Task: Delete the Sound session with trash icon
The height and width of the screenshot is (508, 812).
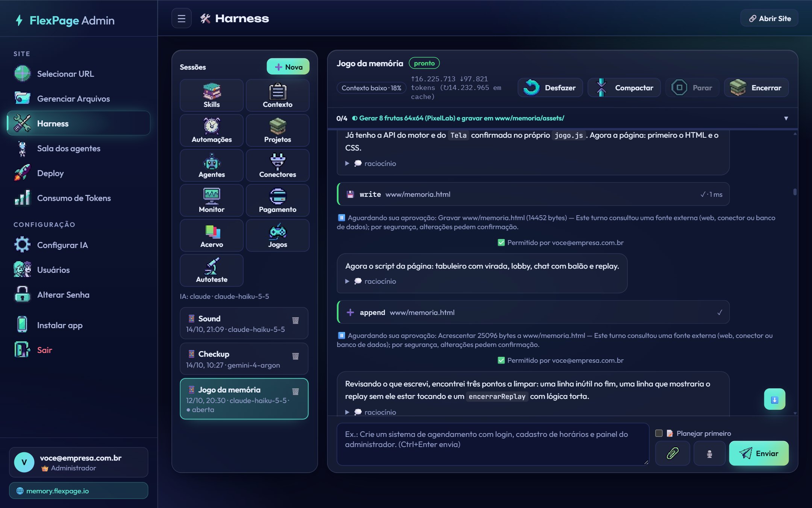Action: 295,320
